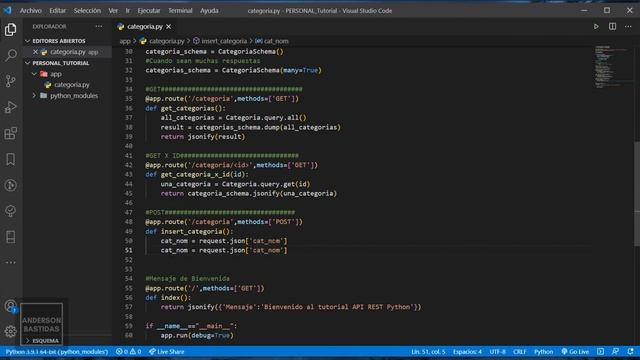Change file encoding UTF-8
The width and height of the screenshot is (640, 360).
pos(497,351)
